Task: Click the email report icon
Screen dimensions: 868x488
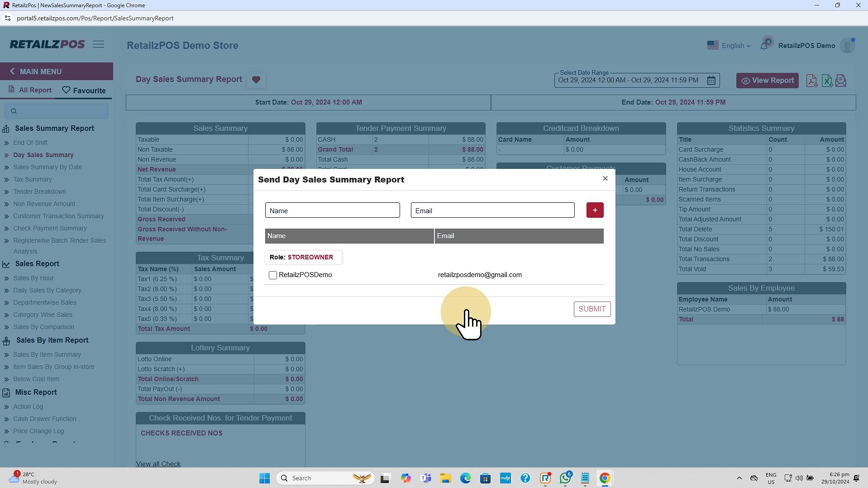Action: click(841, 81)
